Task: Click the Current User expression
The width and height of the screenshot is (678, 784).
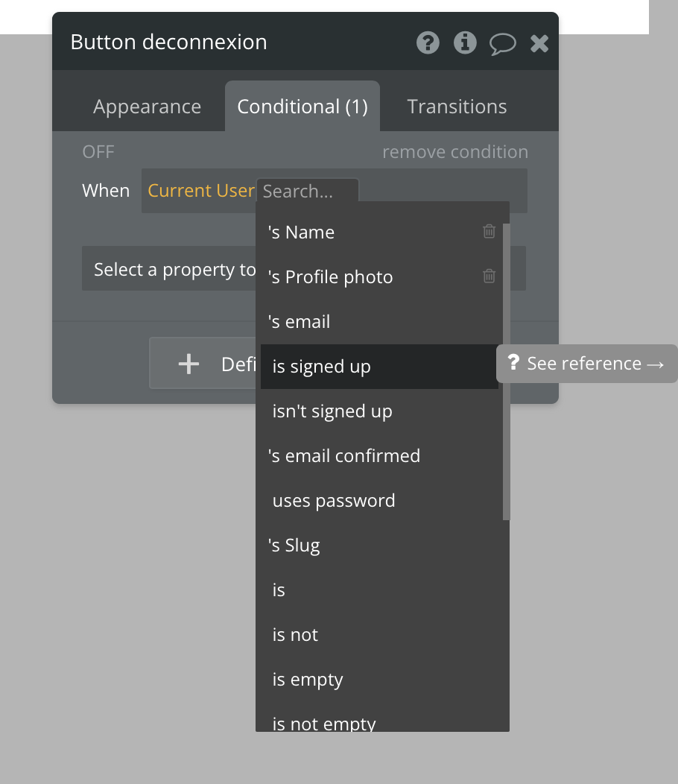Action: [201, 191]
